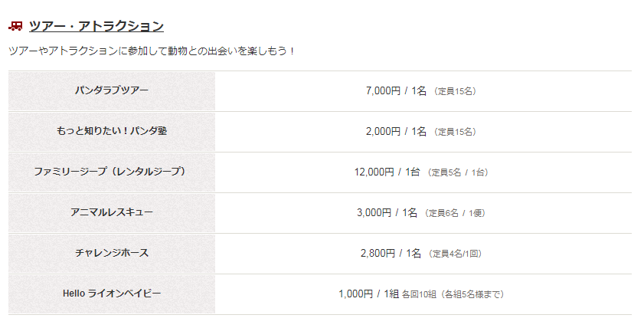Image resolution: width=644 pixels, height=328 pixels.
Task: Select the もっと知りたい！パンダ塾 row header
Action: 112,131
